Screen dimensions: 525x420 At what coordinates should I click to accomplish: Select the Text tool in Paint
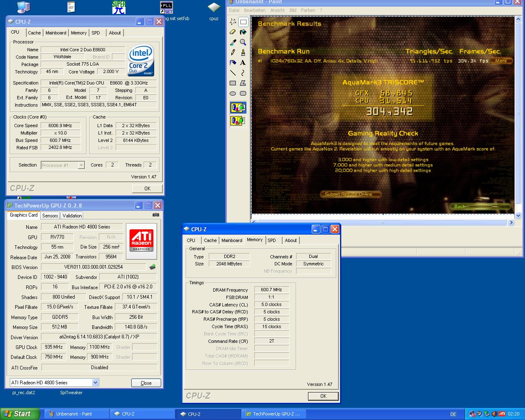click(x=243, y=62)
